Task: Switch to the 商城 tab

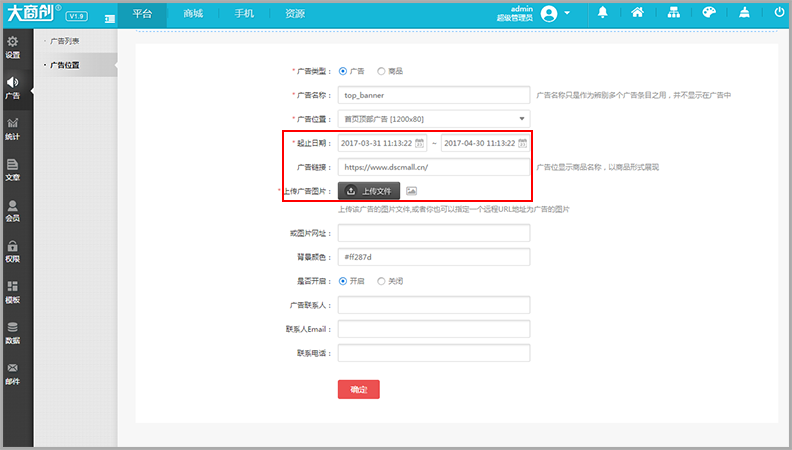Action: [x=193, y=14]
